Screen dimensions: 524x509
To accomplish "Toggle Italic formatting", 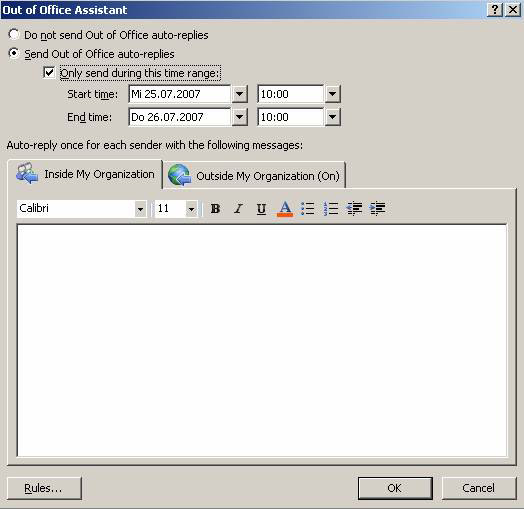I will 238,209.
